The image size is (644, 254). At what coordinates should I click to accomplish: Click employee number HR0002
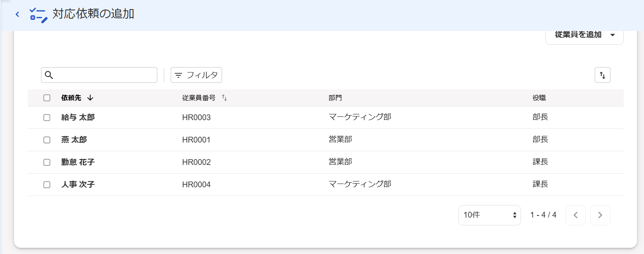[196, 162]
